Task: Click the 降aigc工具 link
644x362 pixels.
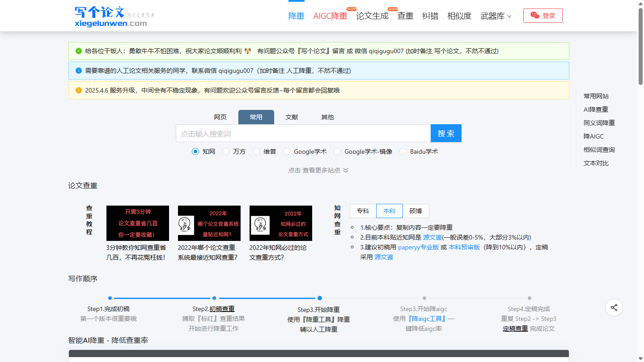Action: pyautogui.click(x=427, y=319)
